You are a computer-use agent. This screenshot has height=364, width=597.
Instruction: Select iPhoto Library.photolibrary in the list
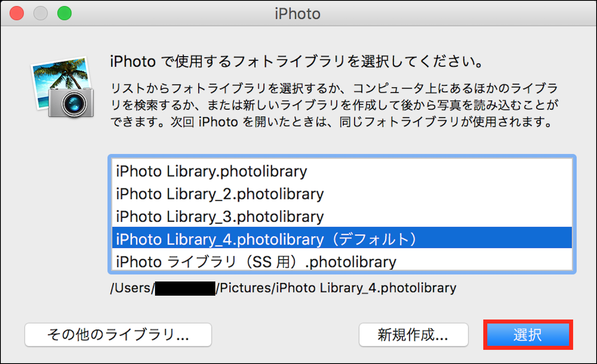pos(211,171)
